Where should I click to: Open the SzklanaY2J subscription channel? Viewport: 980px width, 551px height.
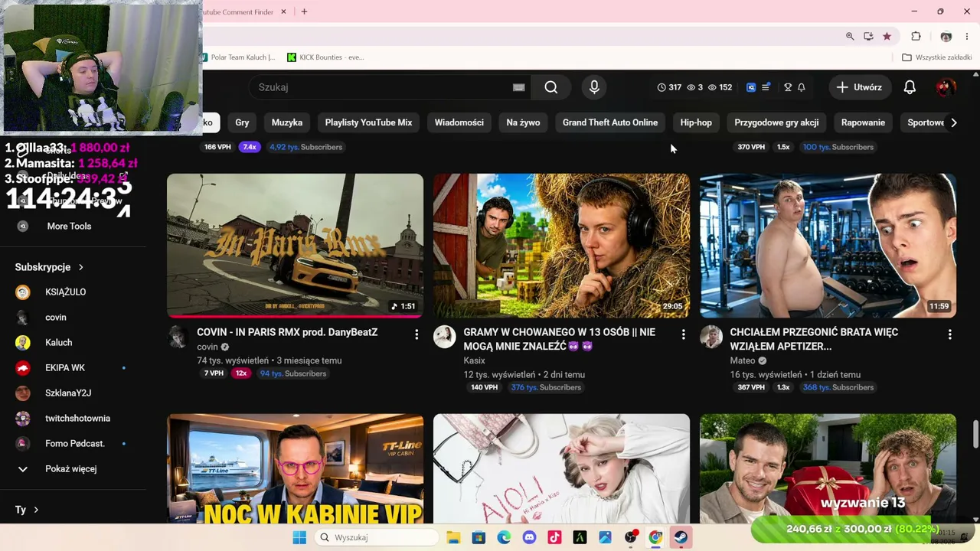tap(68, 393)
